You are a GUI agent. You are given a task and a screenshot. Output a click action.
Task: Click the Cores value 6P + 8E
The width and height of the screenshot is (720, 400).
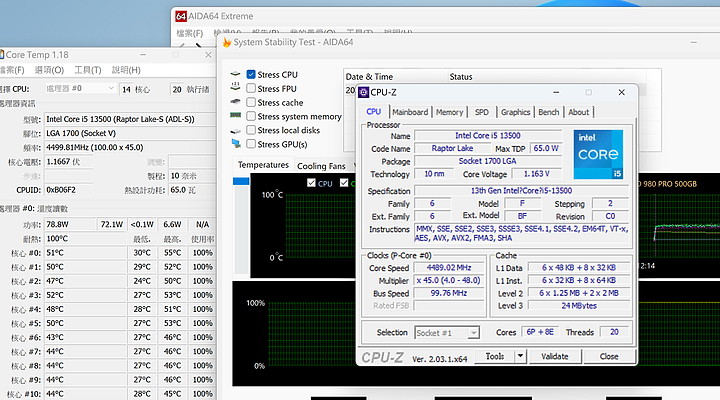(x=540, y=332)
